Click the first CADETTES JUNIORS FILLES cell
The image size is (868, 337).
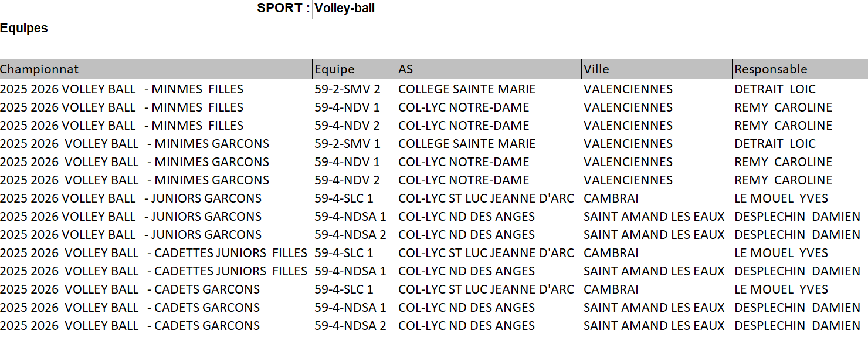(154, 253)
